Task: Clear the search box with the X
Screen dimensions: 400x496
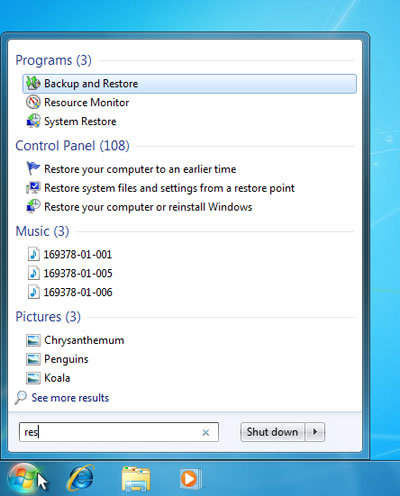Action: pos(206,433)
